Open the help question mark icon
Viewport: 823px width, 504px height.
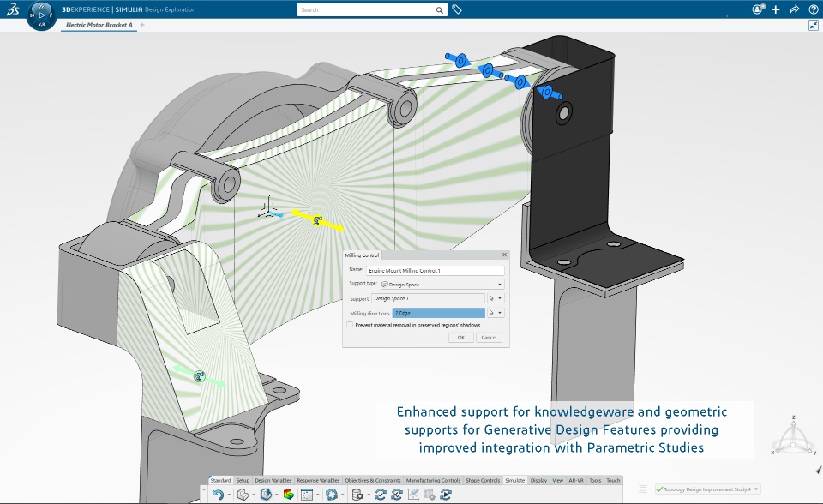[x=813, y=9]
